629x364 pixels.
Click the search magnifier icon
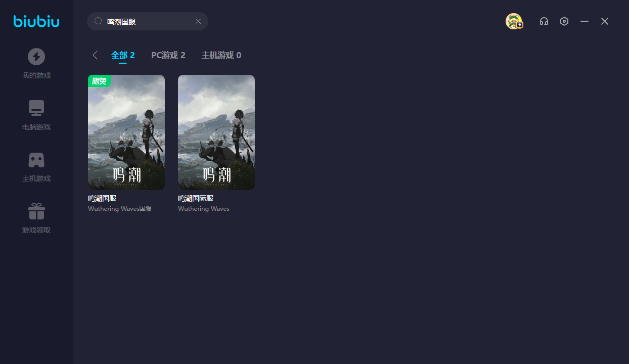pyautogui.click(x=99, y=21)
